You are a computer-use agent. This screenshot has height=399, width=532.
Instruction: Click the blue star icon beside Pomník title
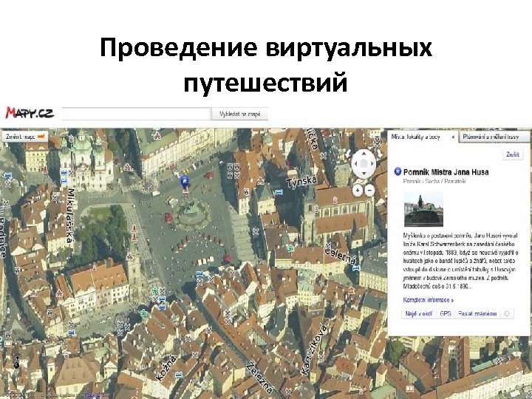(398, 171)
